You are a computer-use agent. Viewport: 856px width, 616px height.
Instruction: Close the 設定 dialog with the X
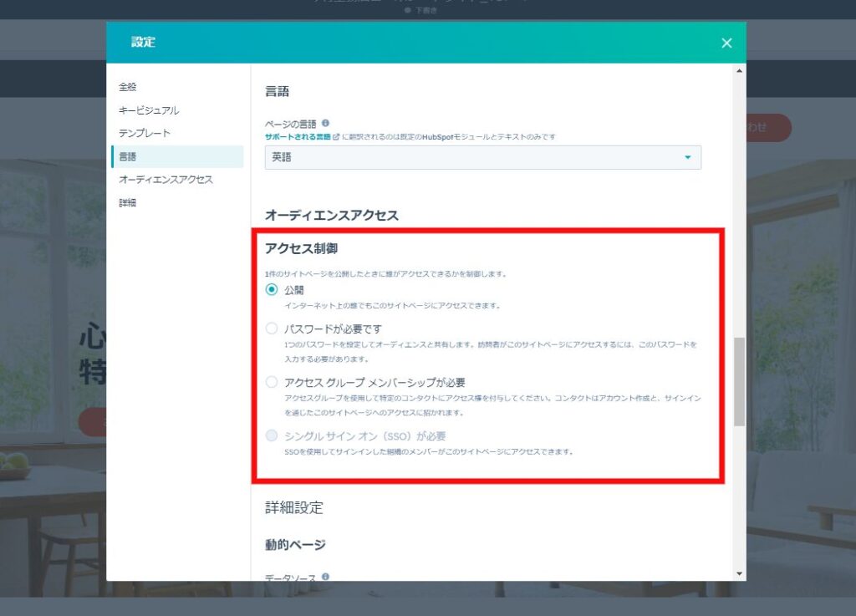pos(726,43)
